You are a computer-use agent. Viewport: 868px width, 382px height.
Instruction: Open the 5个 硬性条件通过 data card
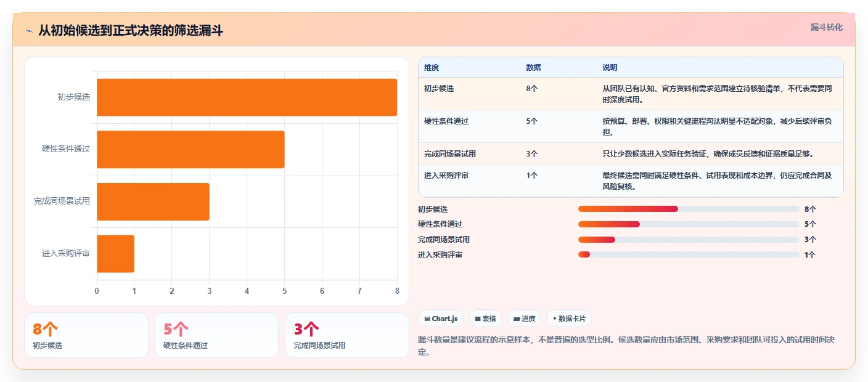pos(216,335)
